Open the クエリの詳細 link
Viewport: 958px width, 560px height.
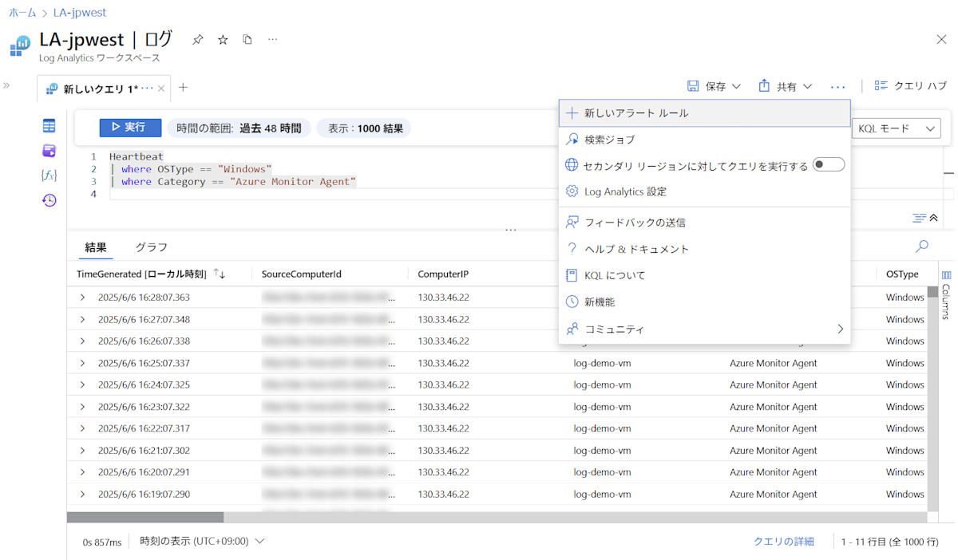pyautogui.click(x=784, y=542)
